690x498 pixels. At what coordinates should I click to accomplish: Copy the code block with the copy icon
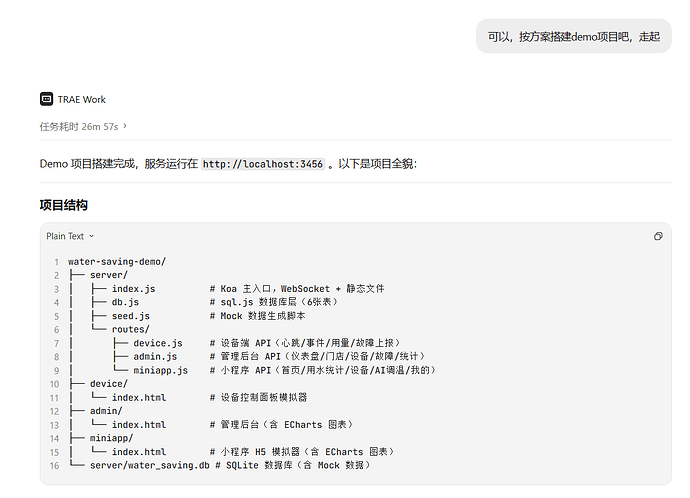pos(658,236)
